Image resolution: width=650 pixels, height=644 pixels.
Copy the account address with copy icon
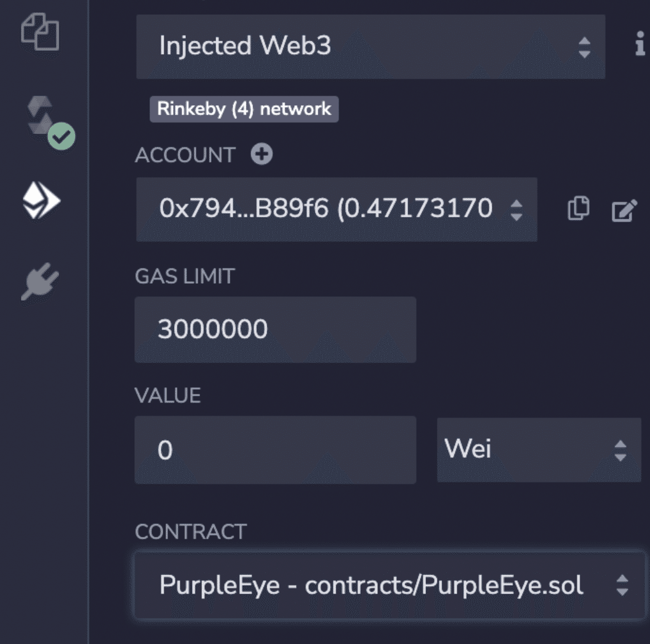(577, 209)
